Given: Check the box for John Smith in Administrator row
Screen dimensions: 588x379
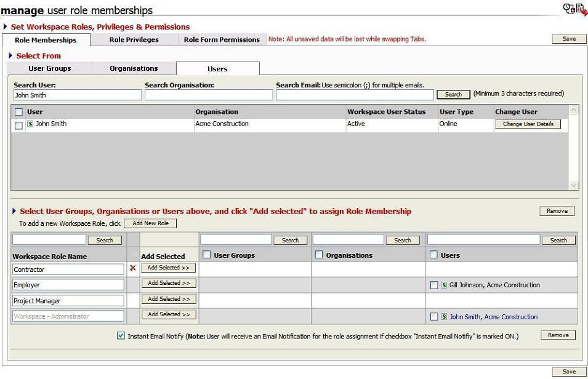Looking at the screenshot, I should tap(434, 317).
